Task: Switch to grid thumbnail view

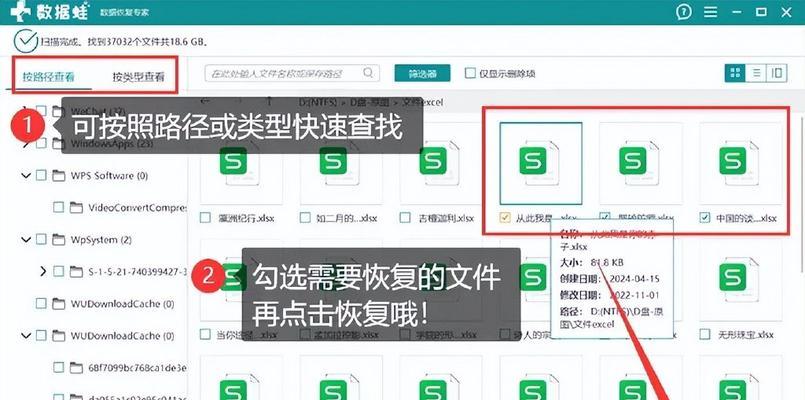Action: tap(735, 73)
